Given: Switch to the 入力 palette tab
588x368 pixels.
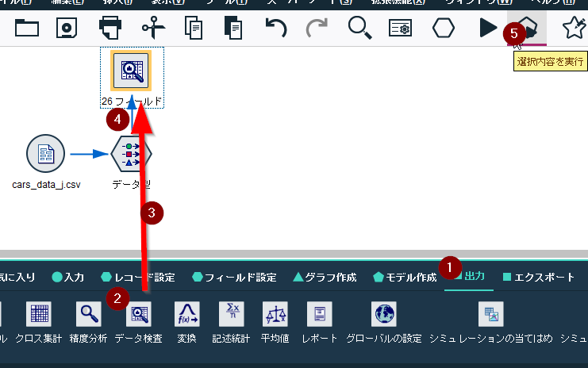Looking at the screenshot, I should [x=68, y=278].
